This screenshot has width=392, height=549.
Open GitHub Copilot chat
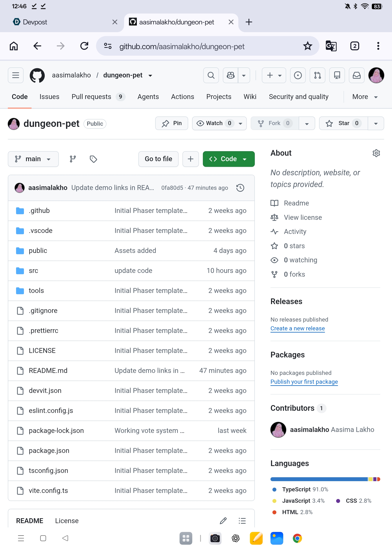(x=230, y=75)
